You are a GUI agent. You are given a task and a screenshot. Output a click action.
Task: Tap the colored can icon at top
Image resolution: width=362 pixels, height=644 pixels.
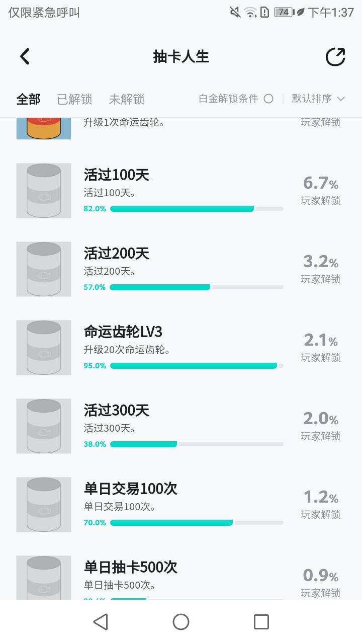(x=44, y=128)
